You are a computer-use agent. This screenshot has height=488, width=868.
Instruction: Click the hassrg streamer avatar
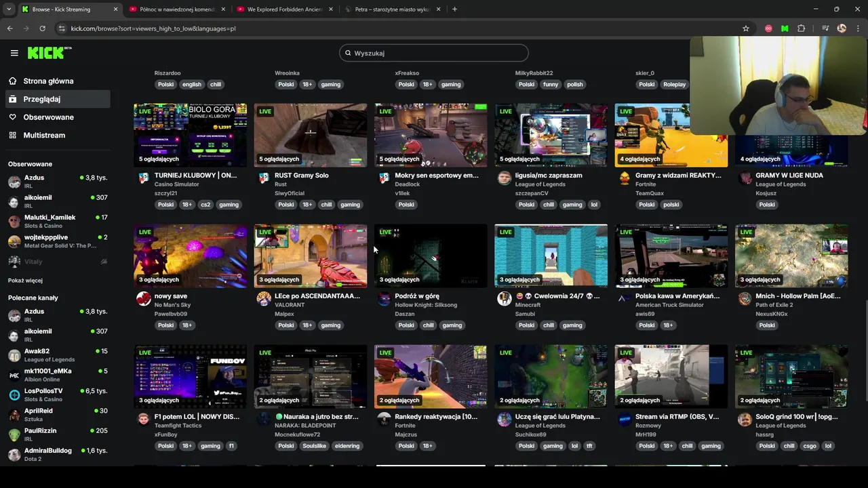tap(745, 420)
